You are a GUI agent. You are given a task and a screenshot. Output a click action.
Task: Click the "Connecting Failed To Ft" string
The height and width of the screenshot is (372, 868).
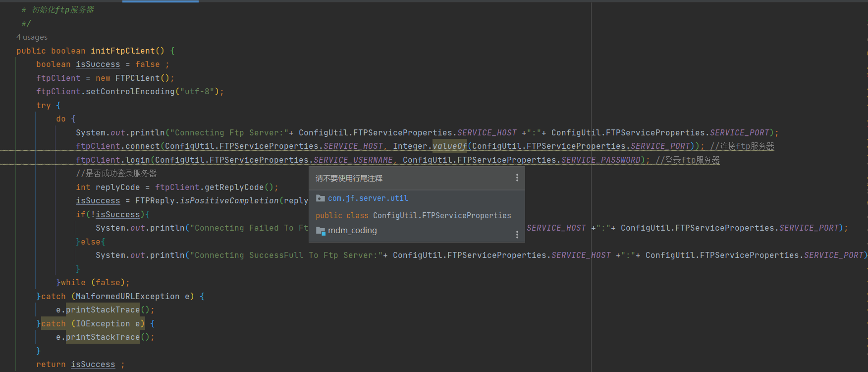pos(249,228)
